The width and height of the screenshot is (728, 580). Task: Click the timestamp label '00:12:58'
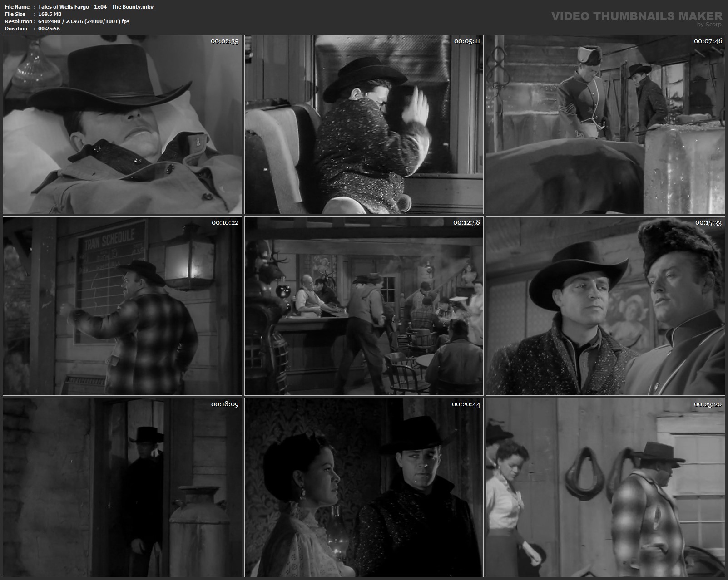click(x=466, y=223)
